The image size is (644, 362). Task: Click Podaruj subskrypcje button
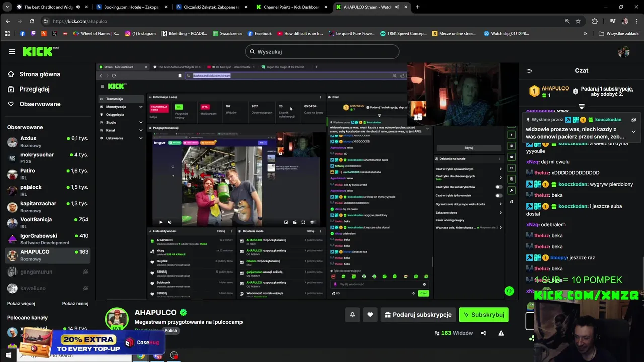tap(418, 315)
